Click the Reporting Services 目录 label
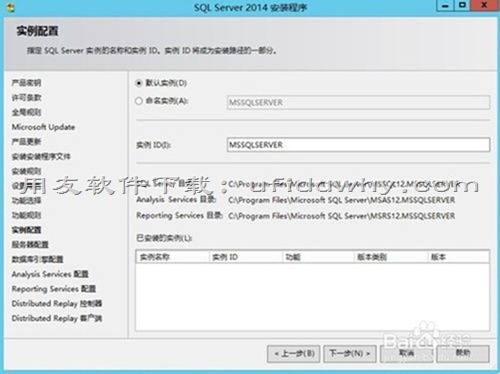500x374 pixels. [179, 216]
